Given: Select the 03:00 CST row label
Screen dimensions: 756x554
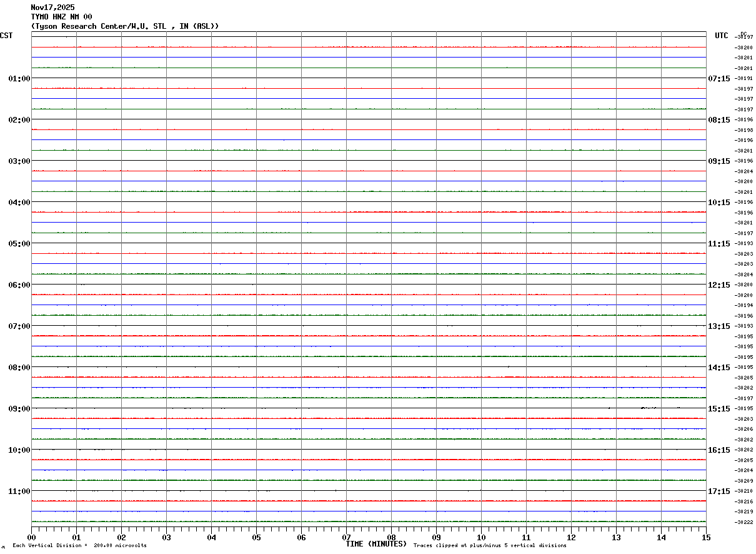Looking at the screenshot, I should click(19, 161).
